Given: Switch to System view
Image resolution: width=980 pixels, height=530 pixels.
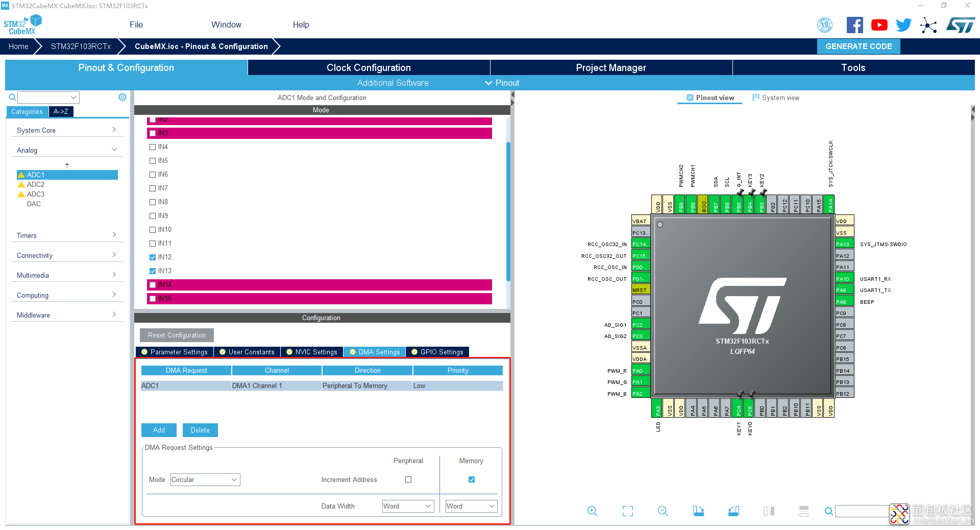Looking at the screenshot, I should pyautogui.click(x=775, y=98).
